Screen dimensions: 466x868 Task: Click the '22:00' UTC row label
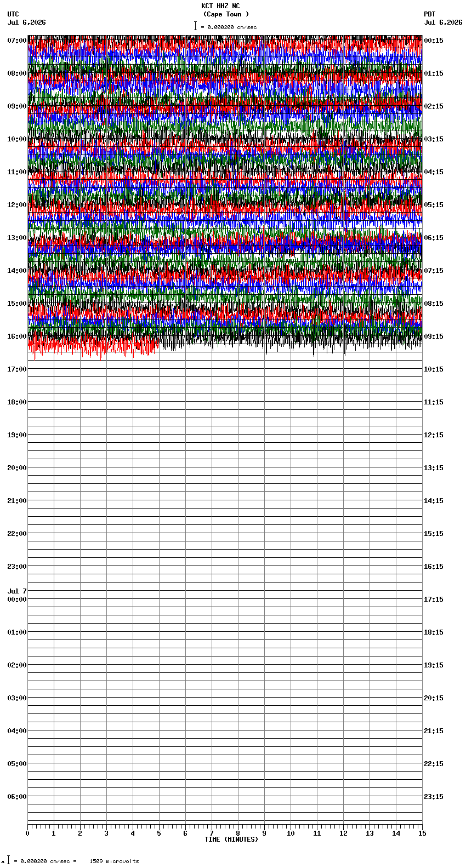click(x=17, y=534)
